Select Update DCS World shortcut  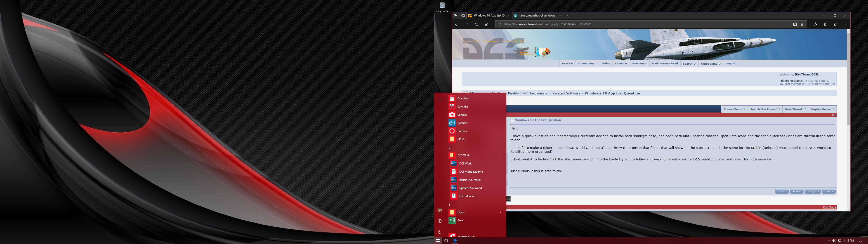click(476, 188)
